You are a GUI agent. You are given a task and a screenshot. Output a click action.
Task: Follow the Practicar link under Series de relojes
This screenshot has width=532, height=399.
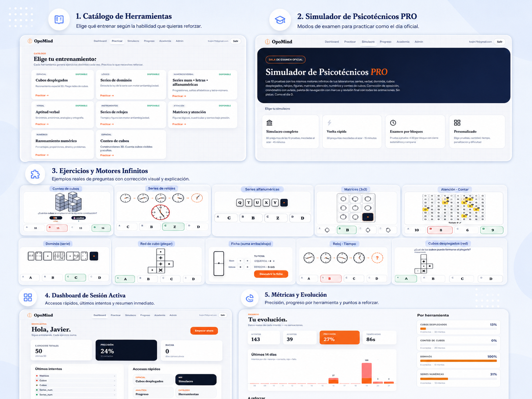click(107, 124)
